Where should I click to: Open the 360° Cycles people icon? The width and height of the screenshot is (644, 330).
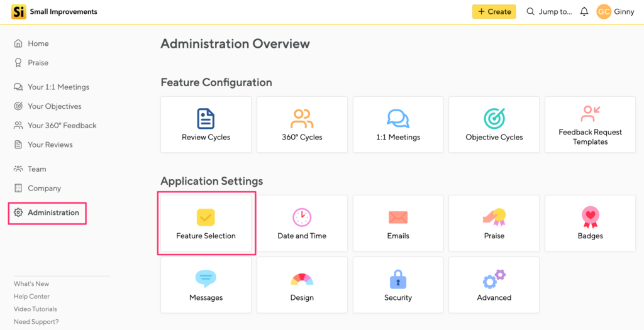click(x=302, y=119)
